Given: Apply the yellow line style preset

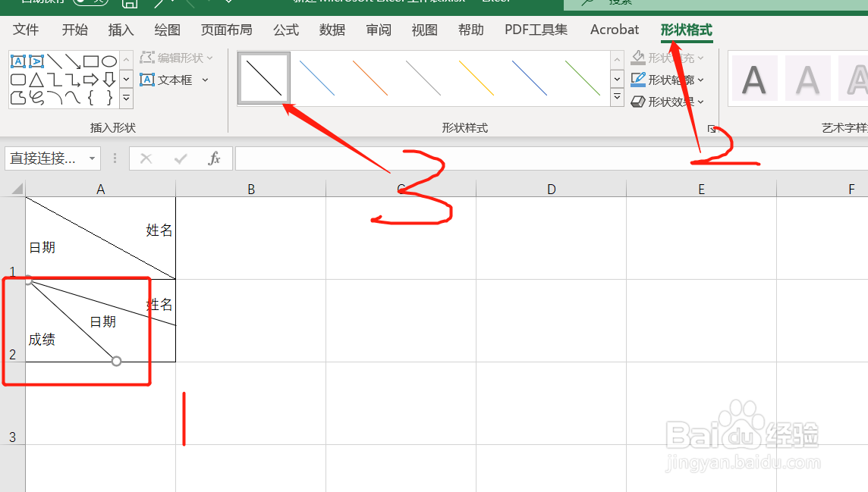Looking at the screenshot, I should (x=476, y=78).
